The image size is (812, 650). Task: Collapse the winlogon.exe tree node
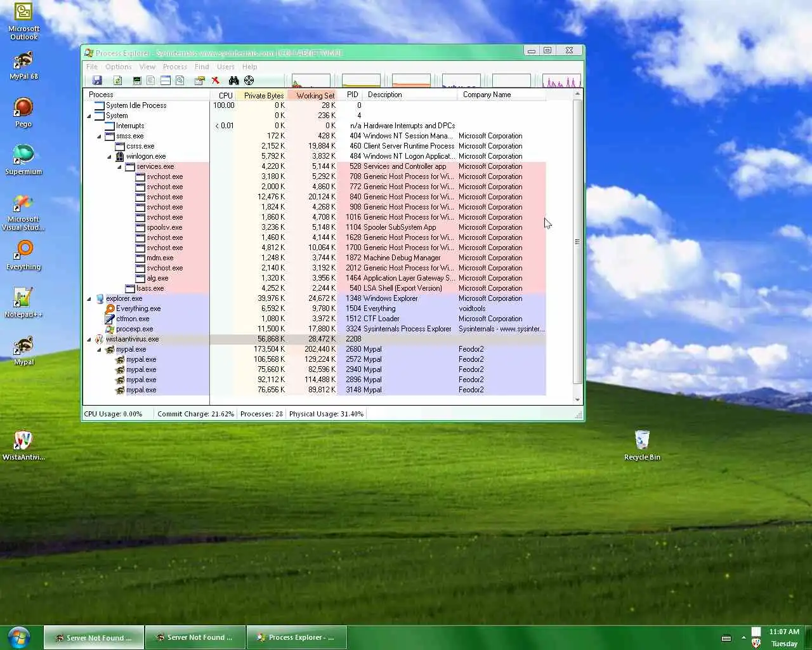109,156
